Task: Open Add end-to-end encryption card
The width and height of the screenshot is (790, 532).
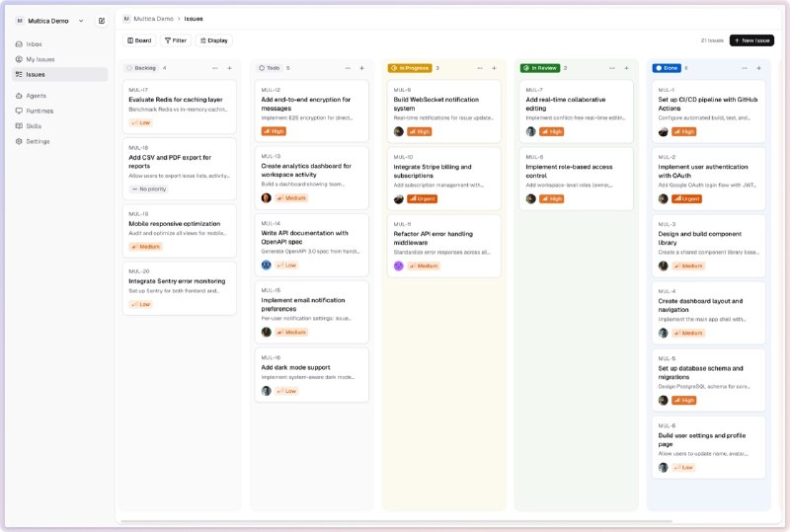Action: coord(312,111)
